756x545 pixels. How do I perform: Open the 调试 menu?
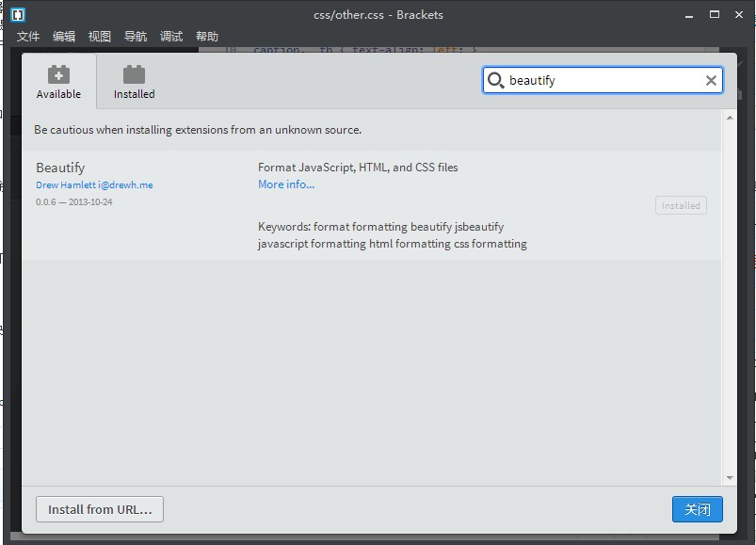coord(171,36)
